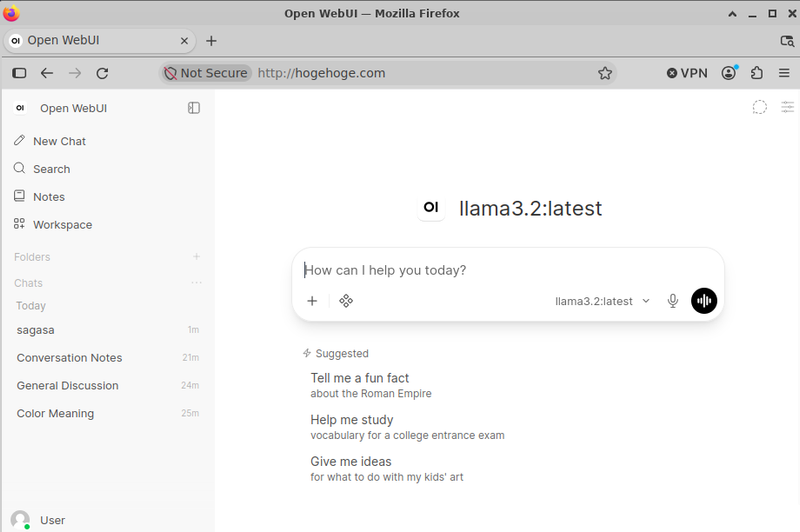Open the VPN toolbar button
Viewport: 800px width, 532px height.
(x=687, y=73)
